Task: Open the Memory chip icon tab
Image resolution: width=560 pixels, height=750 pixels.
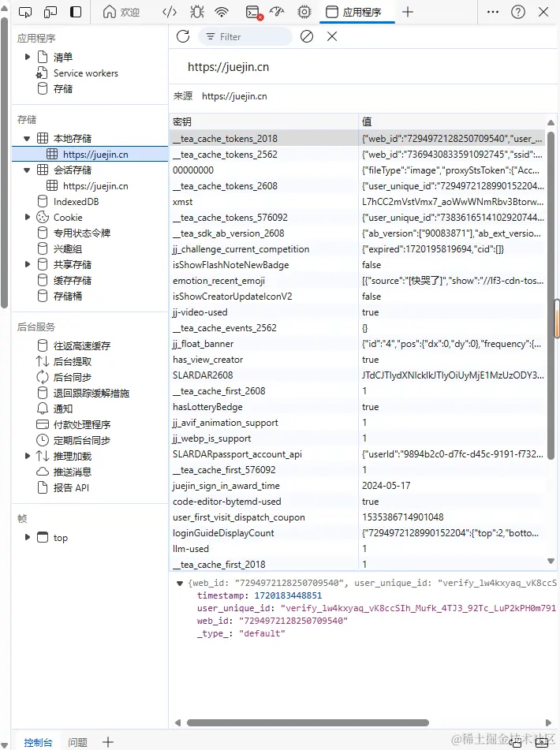Action: click(x=304, y=12)
